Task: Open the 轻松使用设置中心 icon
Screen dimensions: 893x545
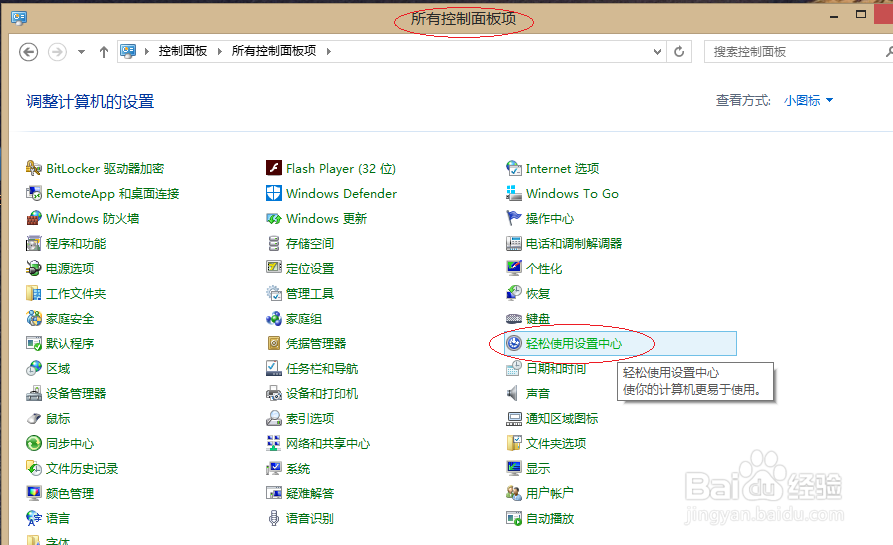Action: (x=514, y=343)
